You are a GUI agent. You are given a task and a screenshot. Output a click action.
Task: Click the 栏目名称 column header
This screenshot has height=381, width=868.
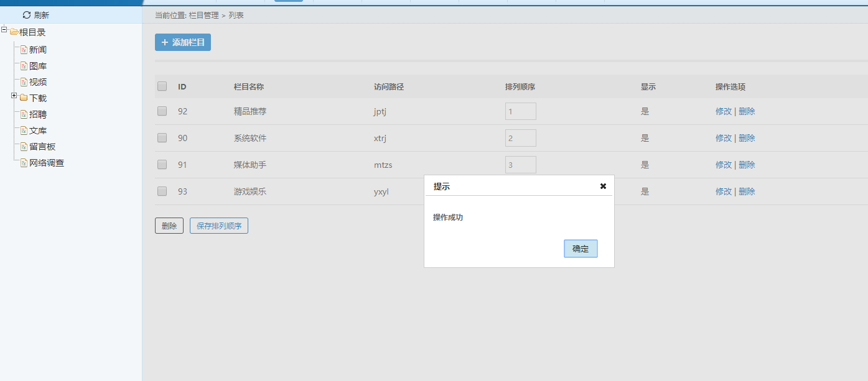tap(249, 86)
